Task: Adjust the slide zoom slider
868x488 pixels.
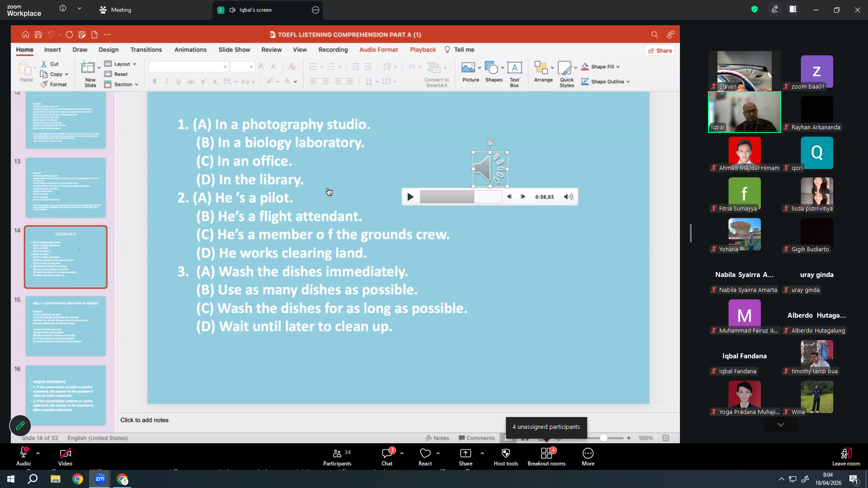Action: pos(604,438)
